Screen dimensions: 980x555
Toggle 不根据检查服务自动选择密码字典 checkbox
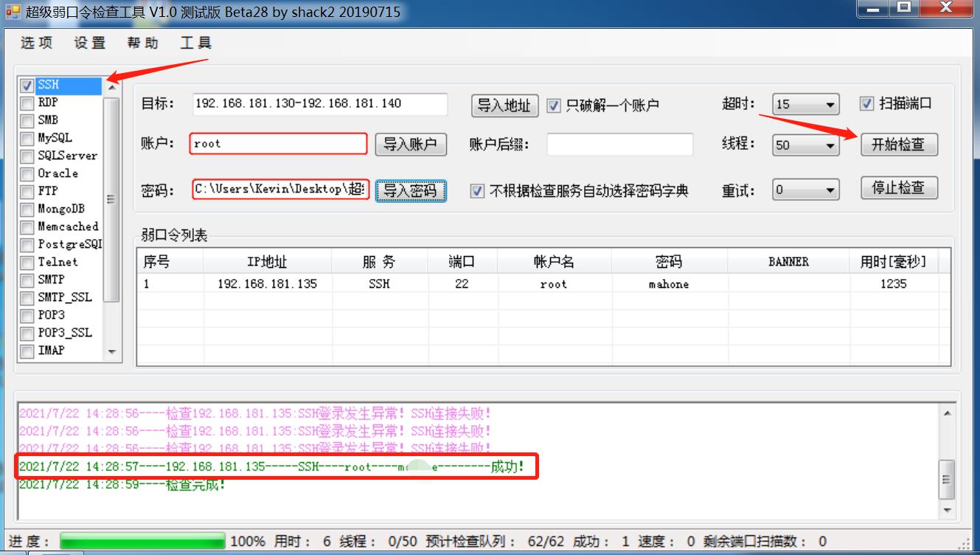[477, 191]
